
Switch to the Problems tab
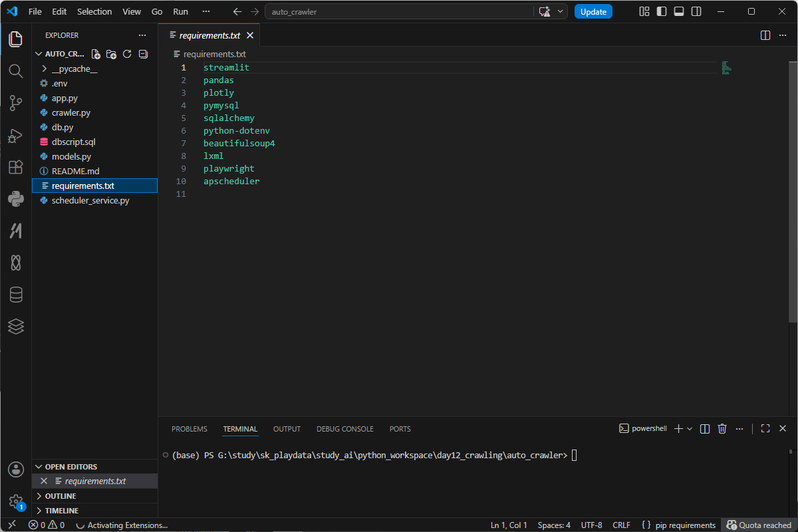(x=190, y=429)
